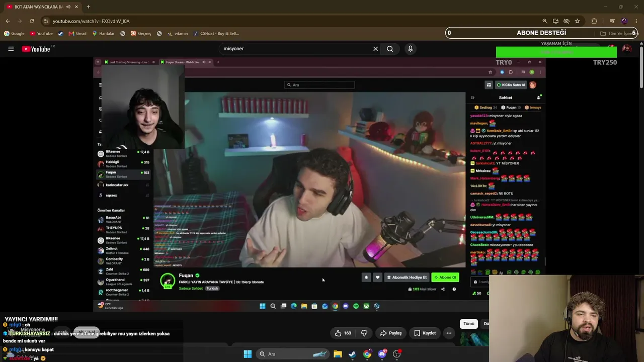Open the Turkish language tag under Fuqan
The height and width of the screenshot is (362, 644).
[x=212, y=289]
